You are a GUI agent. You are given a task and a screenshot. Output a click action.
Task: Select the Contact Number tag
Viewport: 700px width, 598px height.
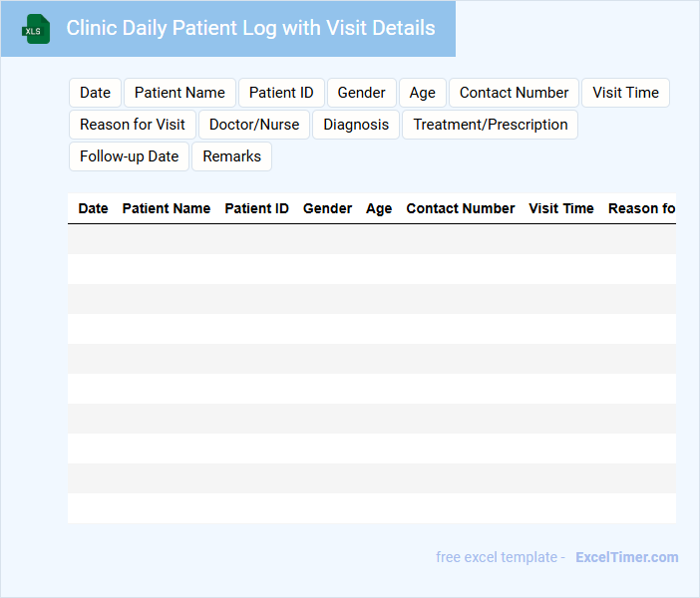pyautogui.click(x=514, y=93)
